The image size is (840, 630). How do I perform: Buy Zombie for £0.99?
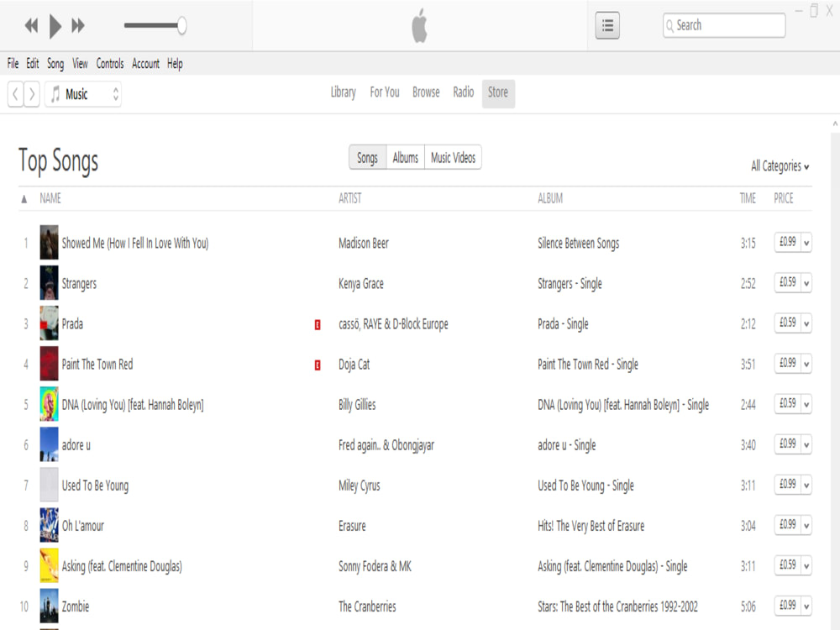pos(788,606)
